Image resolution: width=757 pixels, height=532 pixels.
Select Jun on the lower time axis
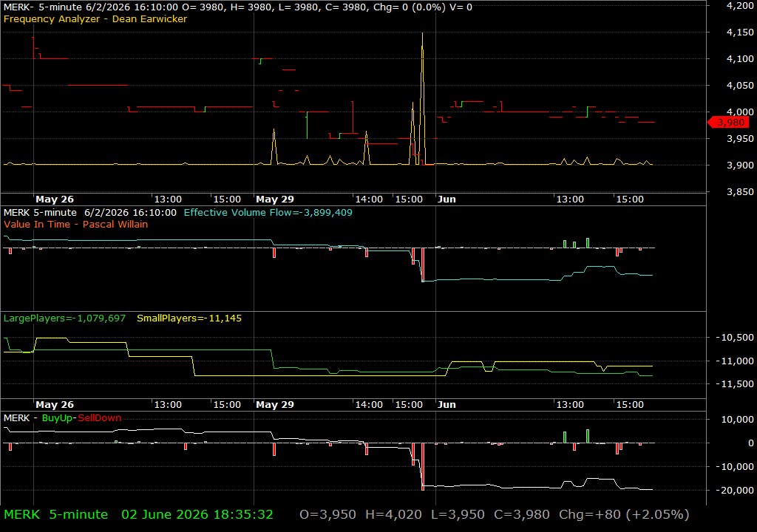coord(447,405)
